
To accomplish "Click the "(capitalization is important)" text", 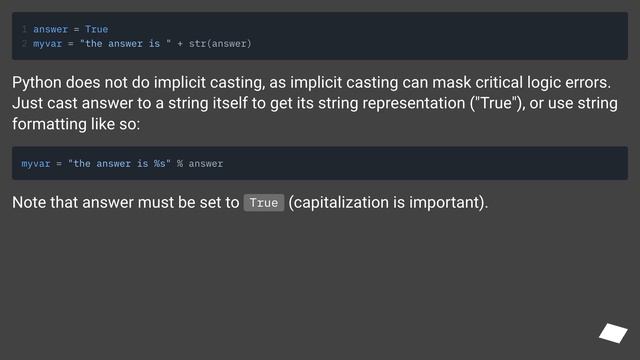I will coord(388,202).
